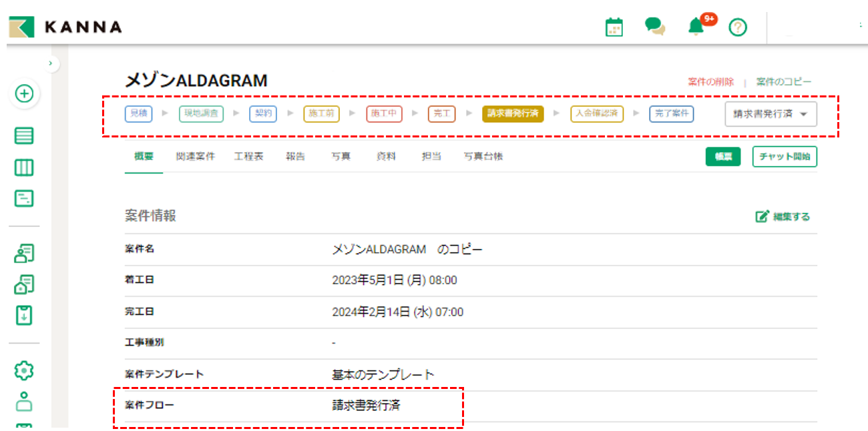The image size is (868, 431).
Task: Click the green 帳票 button
Action: pyautogui.click(x=722, y=157)
